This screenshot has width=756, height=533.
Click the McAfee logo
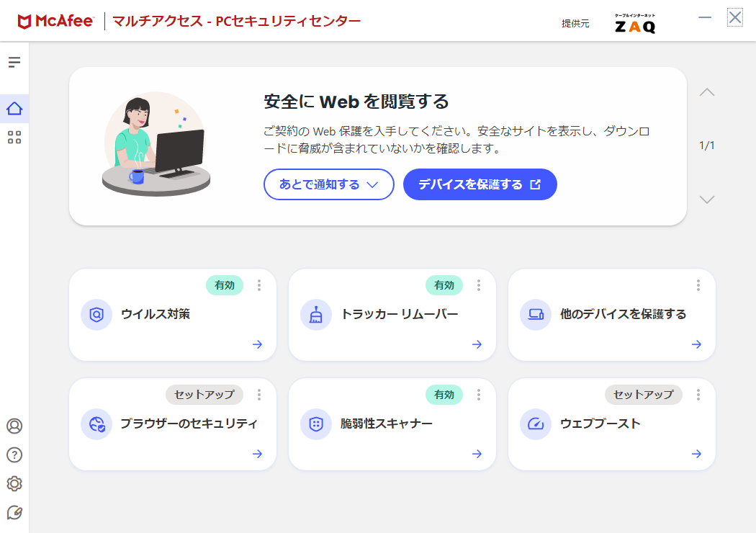(55, 21)
